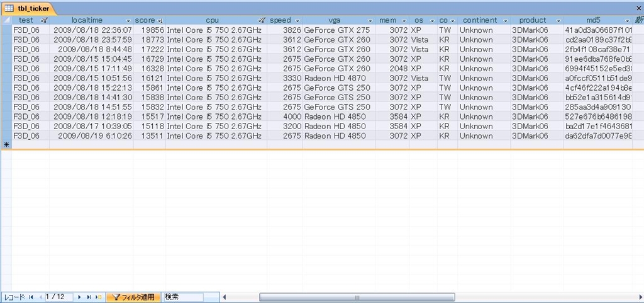The width and height of the screenshot is (644, 303).
Task: Click score cell 15861
Action: tap(150, 88)
